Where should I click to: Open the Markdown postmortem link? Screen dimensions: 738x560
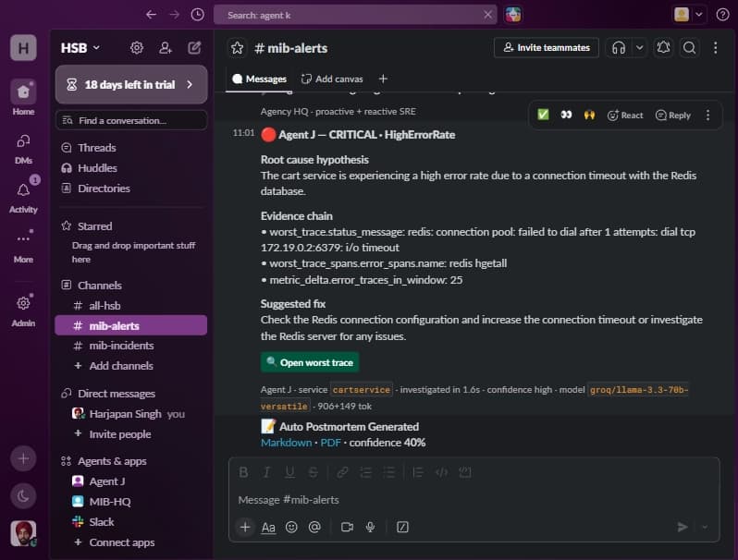tap(286, 443)
